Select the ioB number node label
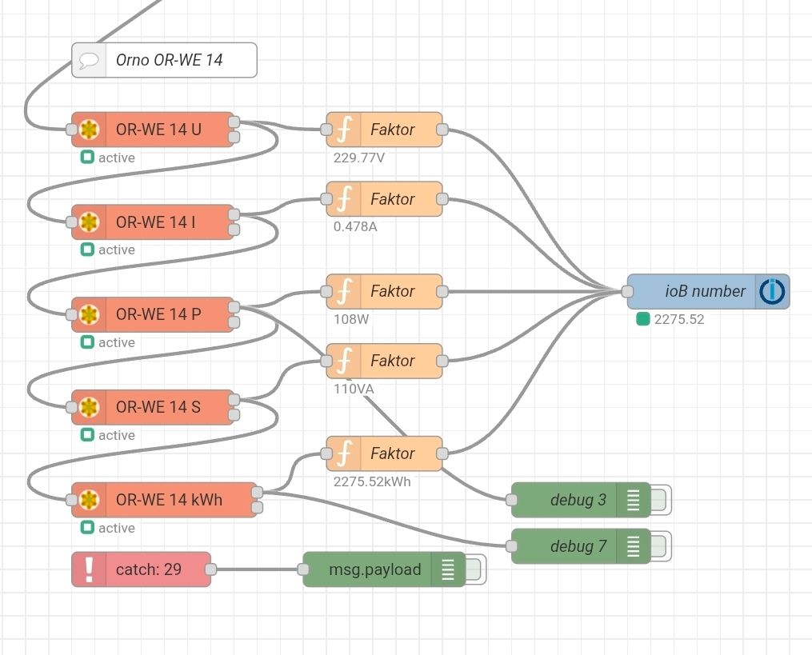This screenshot has width=812, height=655. tap(706, 292)
